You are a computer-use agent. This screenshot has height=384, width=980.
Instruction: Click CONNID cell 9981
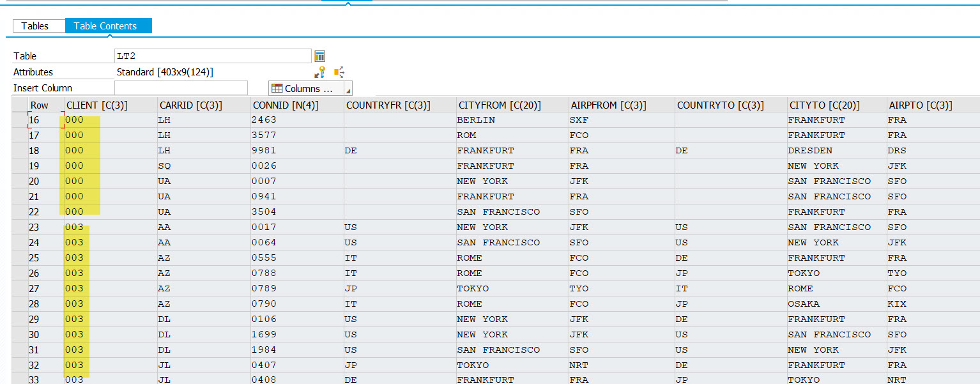point(297,150)
